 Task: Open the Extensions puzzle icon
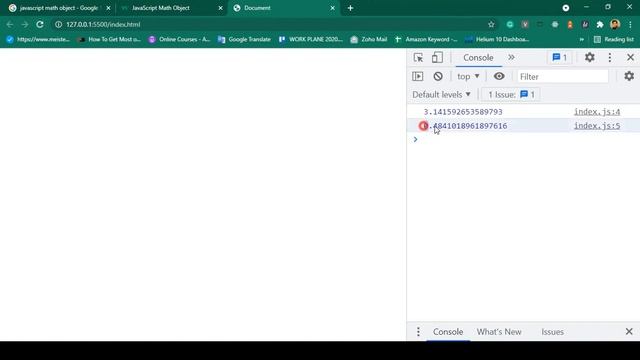(600, 24)
